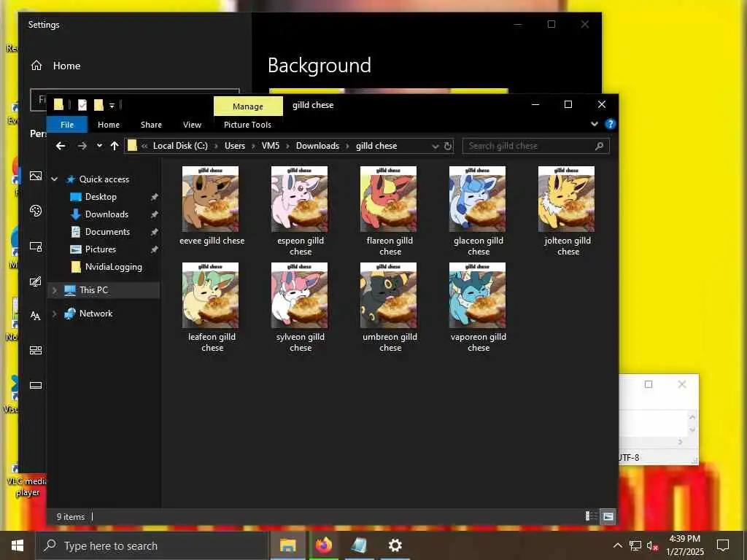Select Downloads in Quick access

tap(107, 214)
